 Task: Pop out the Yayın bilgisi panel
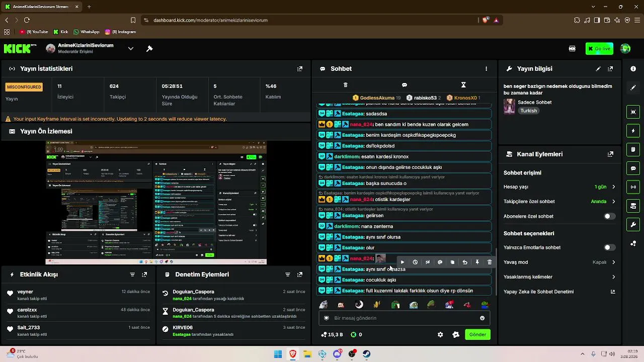[x=610, y=69]
